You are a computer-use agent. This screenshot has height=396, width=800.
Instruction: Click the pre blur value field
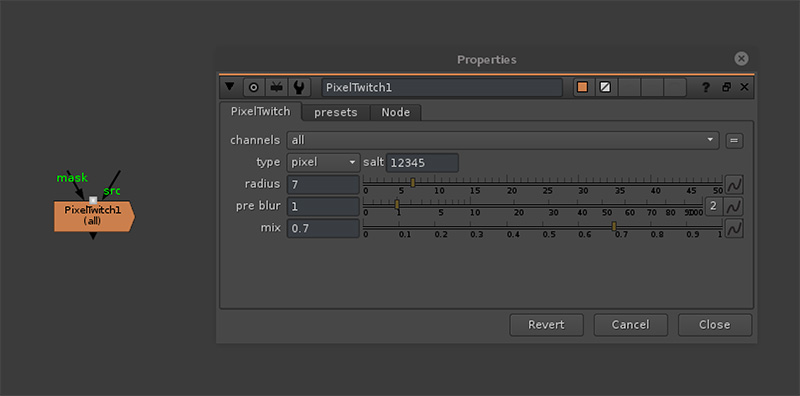click(323, 207)
